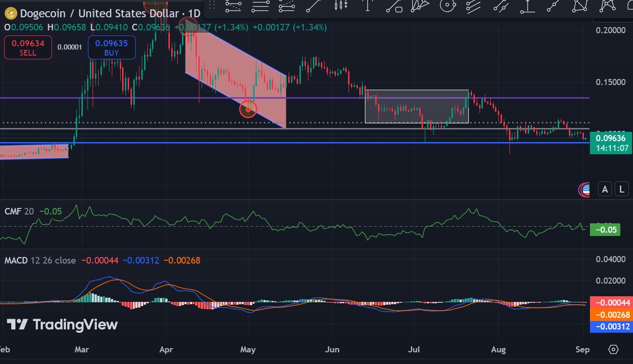
Task: Select the red circle marker near May
Action: (248, 109)
